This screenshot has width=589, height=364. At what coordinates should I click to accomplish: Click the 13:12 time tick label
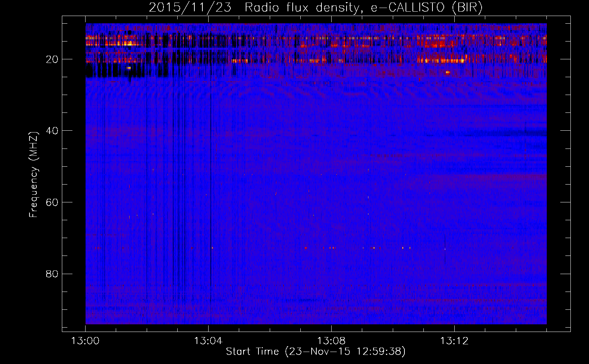point(454,341)
